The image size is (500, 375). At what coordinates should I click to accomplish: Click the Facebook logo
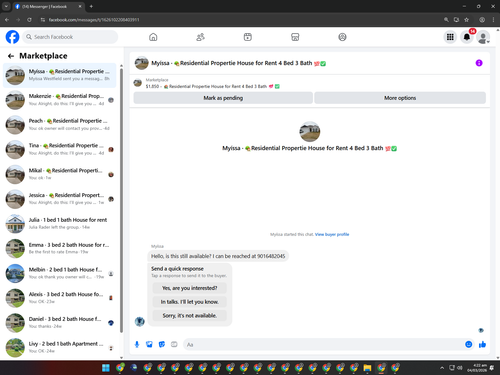12,37
